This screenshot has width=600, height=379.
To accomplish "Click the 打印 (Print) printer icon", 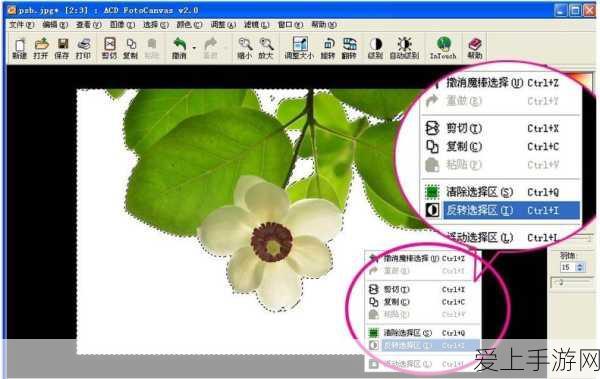I will click(x=83, y=48).
